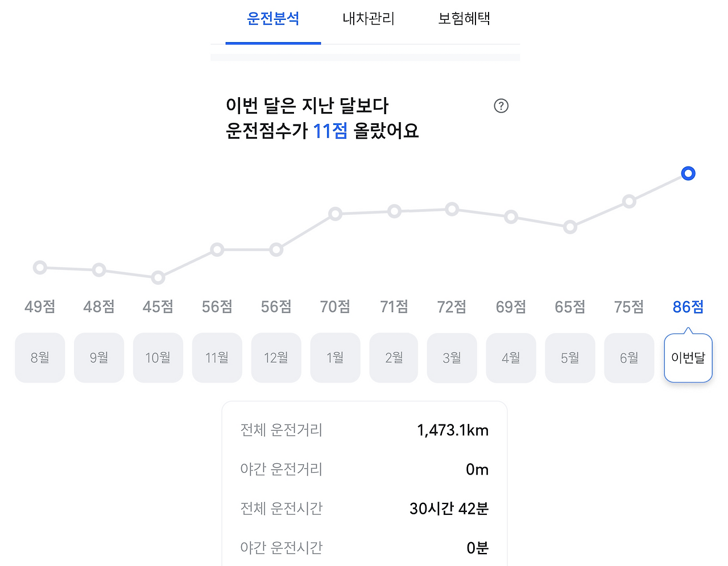Click the 86점 score label
The image size is (728, 566).
click(688, 307)
